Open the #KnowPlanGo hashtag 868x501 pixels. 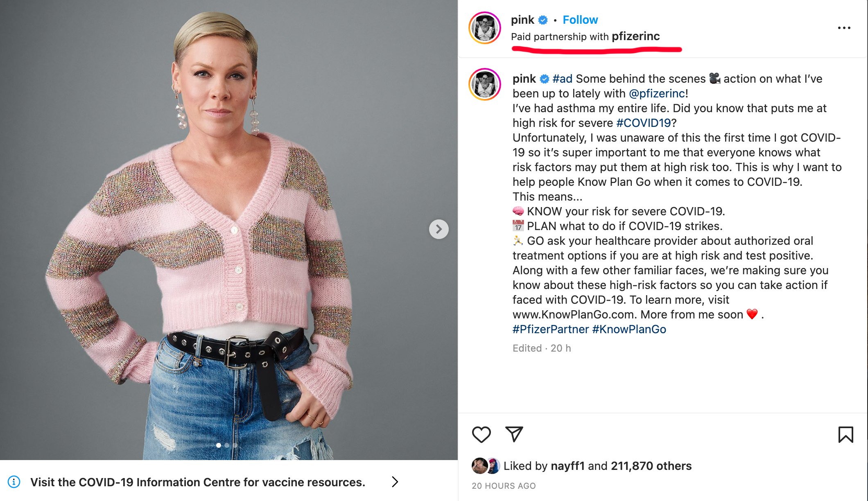click(629, 329)
